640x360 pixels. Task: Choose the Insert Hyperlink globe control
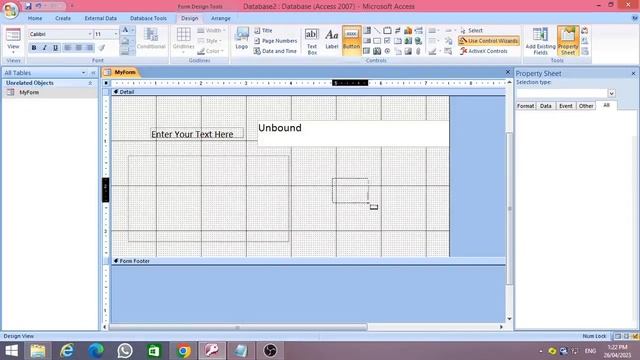(418, 41)
